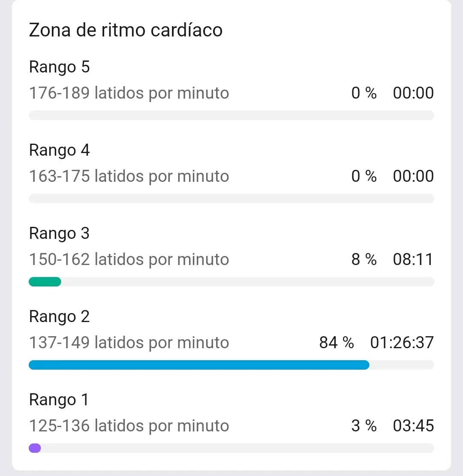Click the green Rango 3 bar fill
The height and width of the screenshot is (476, 463).
45,282
